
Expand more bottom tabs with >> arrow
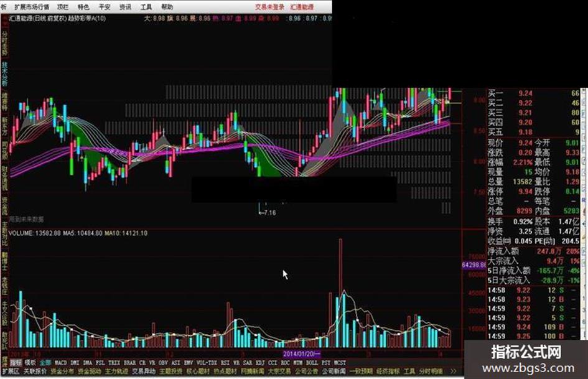[x=454, y=371]
